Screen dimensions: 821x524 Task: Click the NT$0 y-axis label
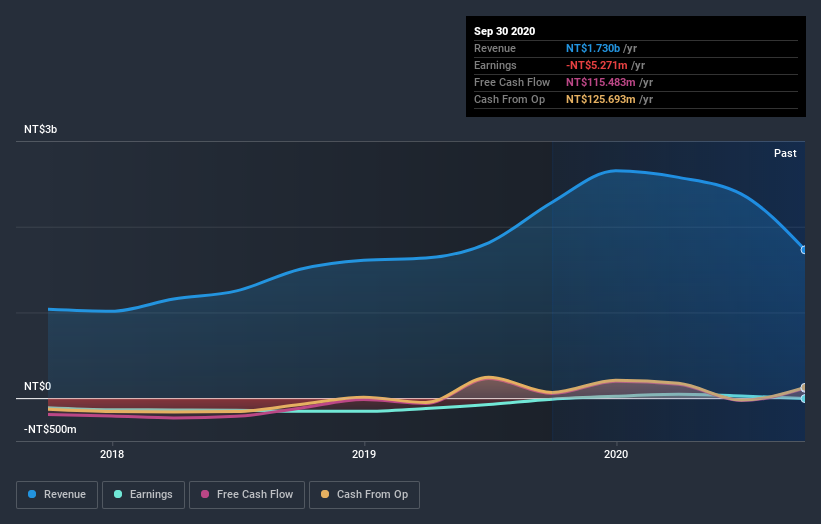click(x=37, y=386)
